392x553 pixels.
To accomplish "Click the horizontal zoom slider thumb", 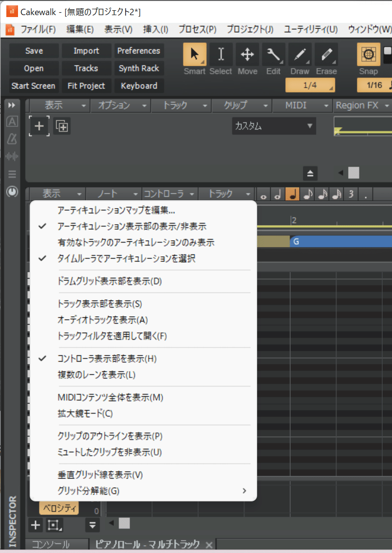I will [353, 172].
